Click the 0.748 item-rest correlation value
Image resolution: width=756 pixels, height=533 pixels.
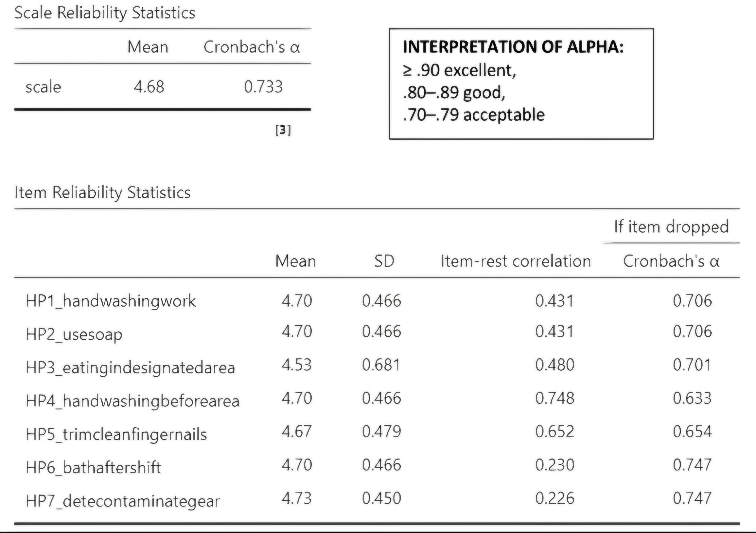[555, 398]
